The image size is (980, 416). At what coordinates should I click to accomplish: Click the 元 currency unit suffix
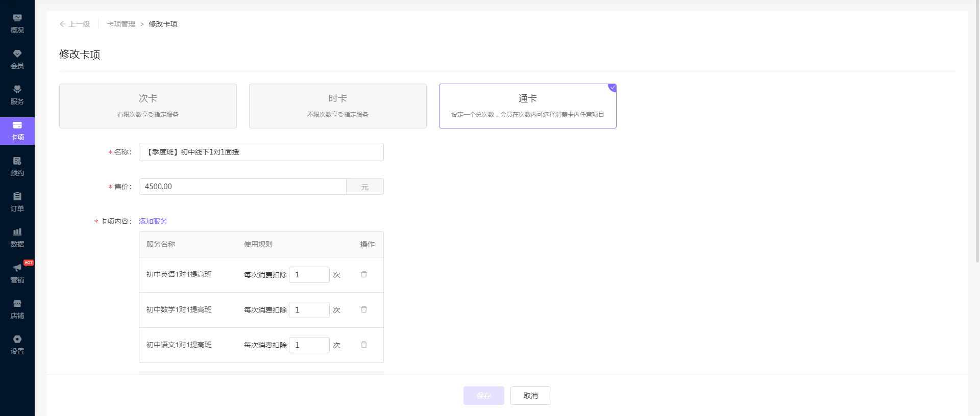pyautogui.click(x=365, y=187)
